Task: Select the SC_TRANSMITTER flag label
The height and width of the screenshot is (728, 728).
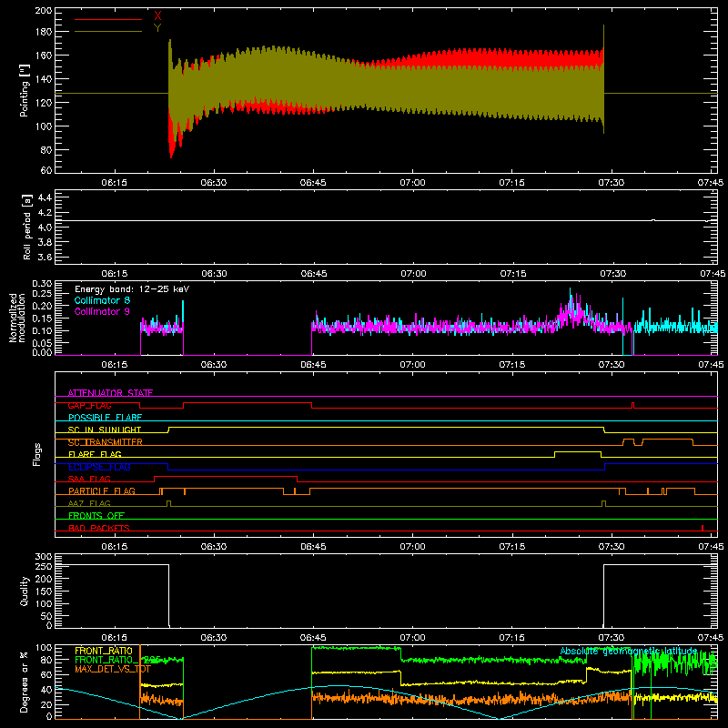Action: click(106, 442)
